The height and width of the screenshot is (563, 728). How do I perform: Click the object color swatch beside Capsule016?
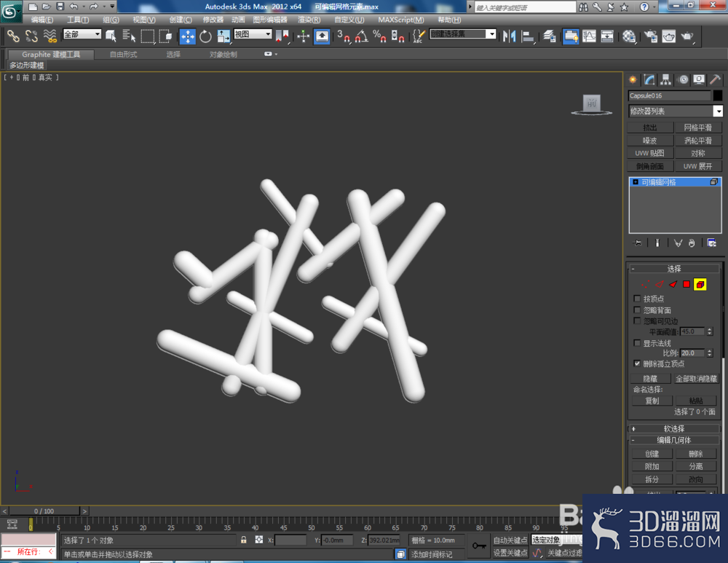[718, 95]
